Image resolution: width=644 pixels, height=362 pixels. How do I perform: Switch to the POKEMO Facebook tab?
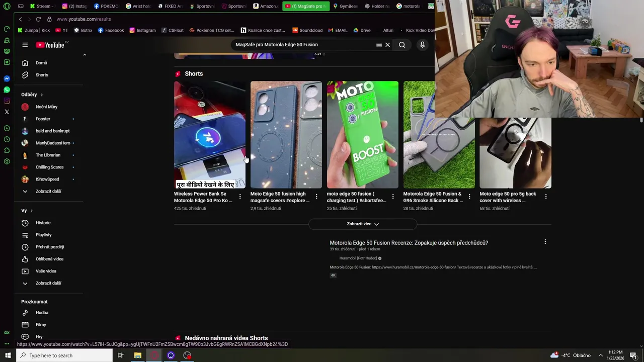(106, 6)
